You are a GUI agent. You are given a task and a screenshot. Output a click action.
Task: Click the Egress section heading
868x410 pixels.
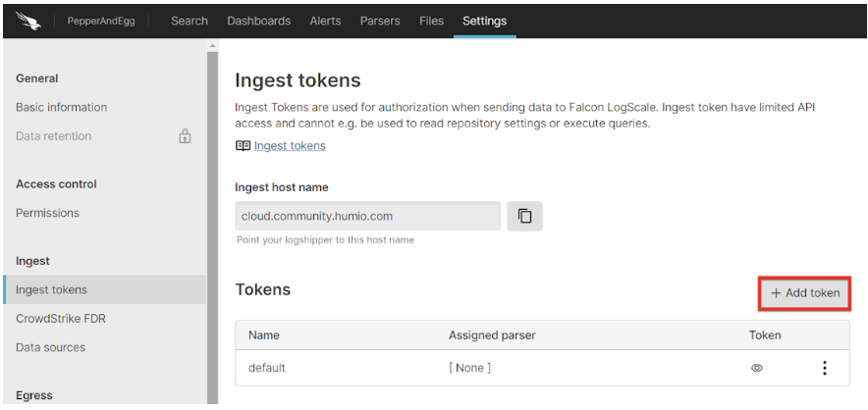pos(34,395)
